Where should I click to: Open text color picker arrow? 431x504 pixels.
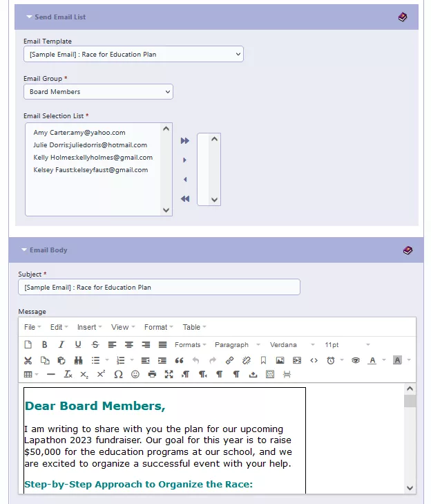pyautogui.click(x=384, y=360)
